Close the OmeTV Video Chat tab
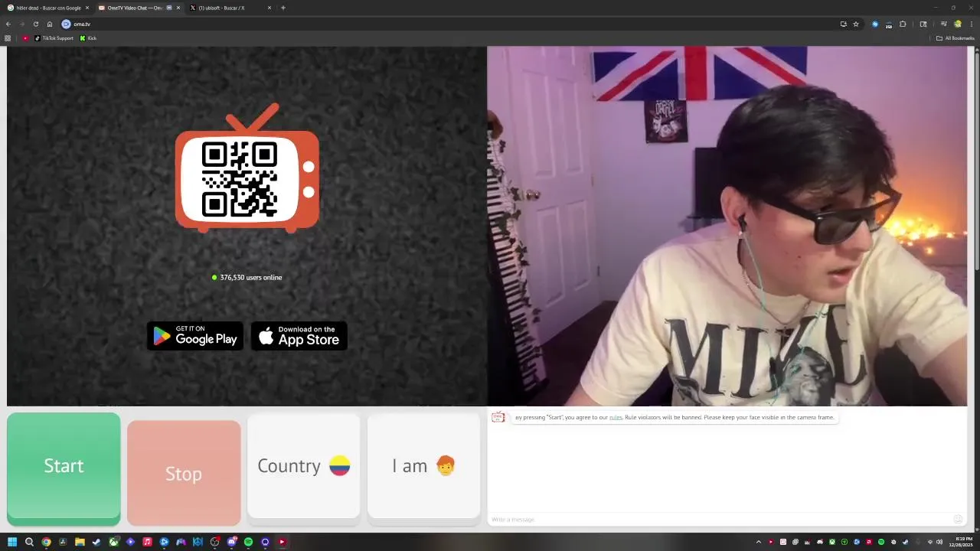The image size is (980, 551). point(178,8)
